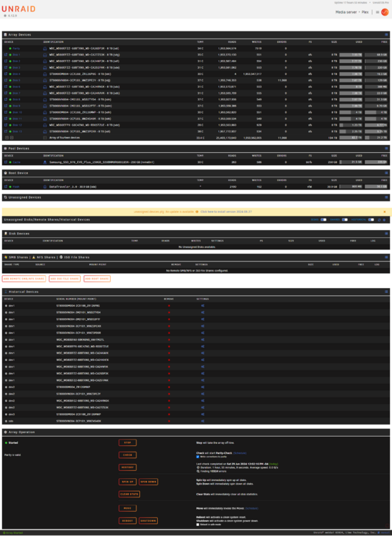The width and height of the screenshot is (392, 536).
Task: Toggle the DISKS switch
Action: point(323,220)
